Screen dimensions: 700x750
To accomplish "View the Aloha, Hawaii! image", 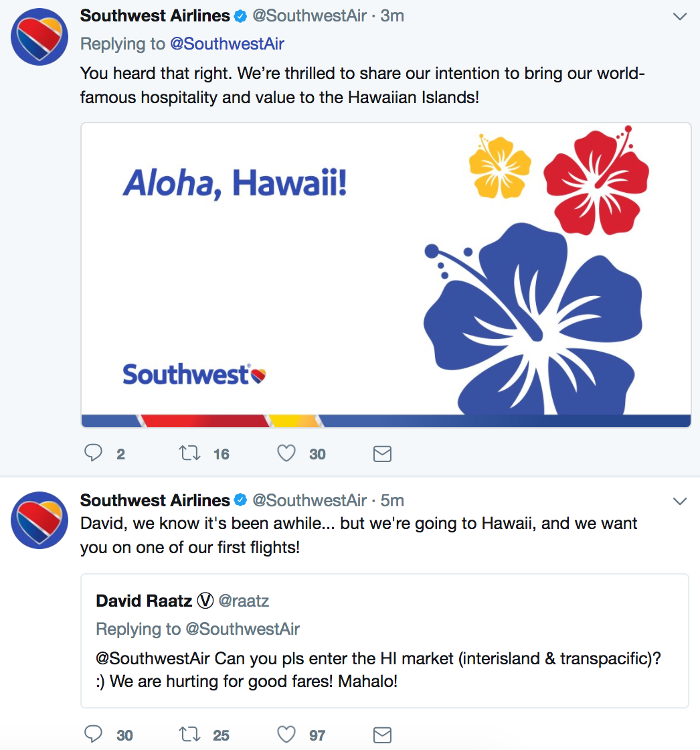I will [x=386, y=275].
